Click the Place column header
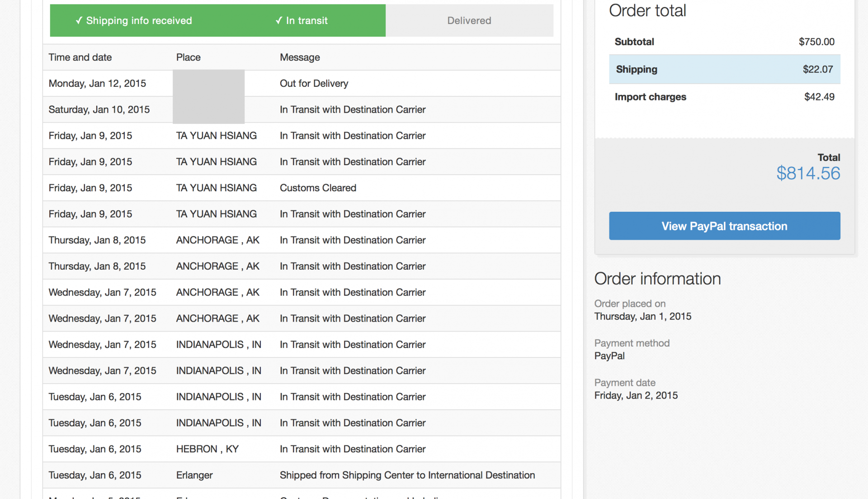Screen dimensions: 868x499 point(188,57)
